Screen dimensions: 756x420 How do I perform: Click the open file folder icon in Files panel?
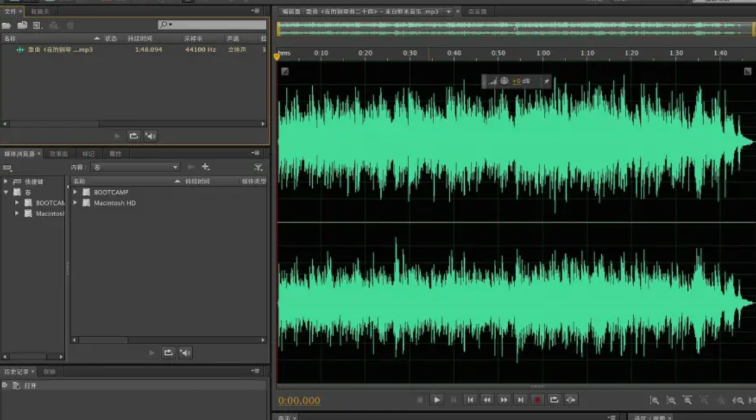pyautogui.click(x=8, y=24)
